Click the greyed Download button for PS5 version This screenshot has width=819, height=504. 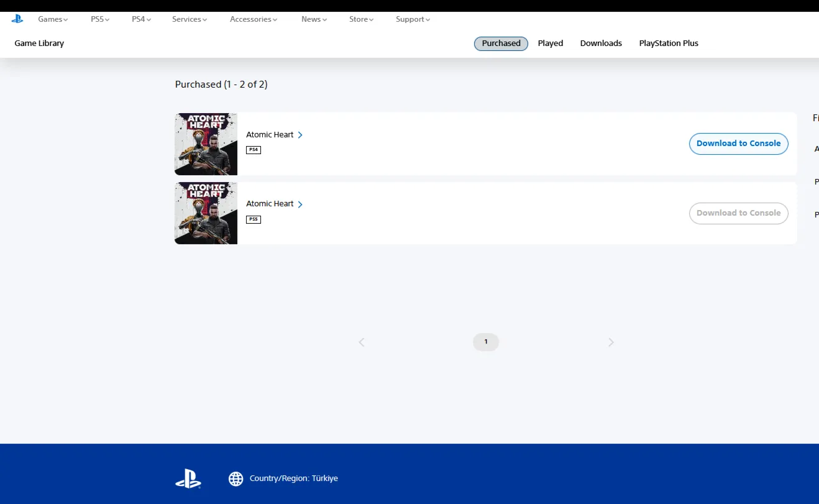739,213
